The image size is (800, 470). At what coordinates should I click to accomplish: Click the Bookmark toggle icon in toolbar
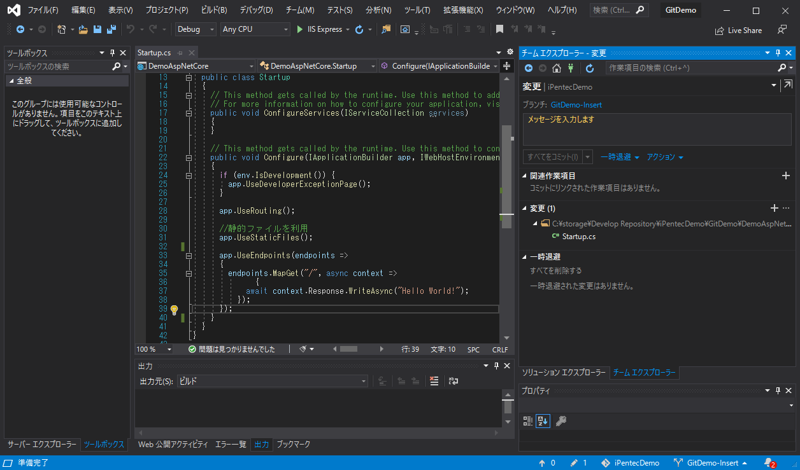click(499, 30)
